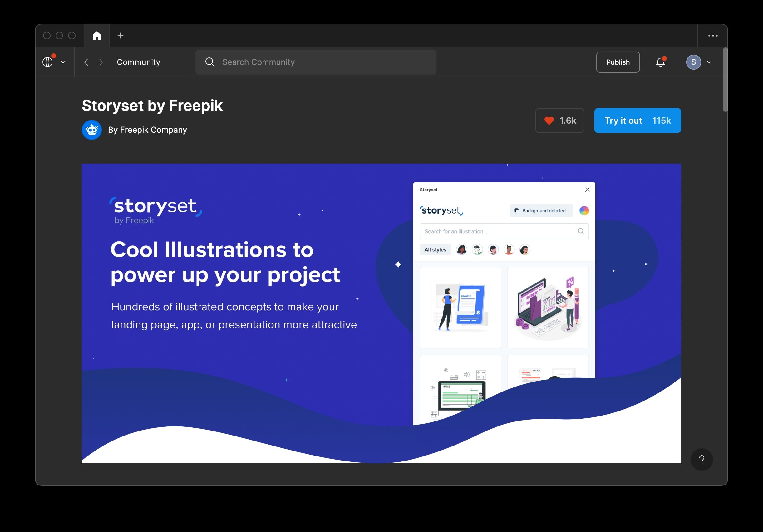This screenshot has height=532, width=763.
Task: Open the browser options (...) menu icon
Action: click(713, 36)
